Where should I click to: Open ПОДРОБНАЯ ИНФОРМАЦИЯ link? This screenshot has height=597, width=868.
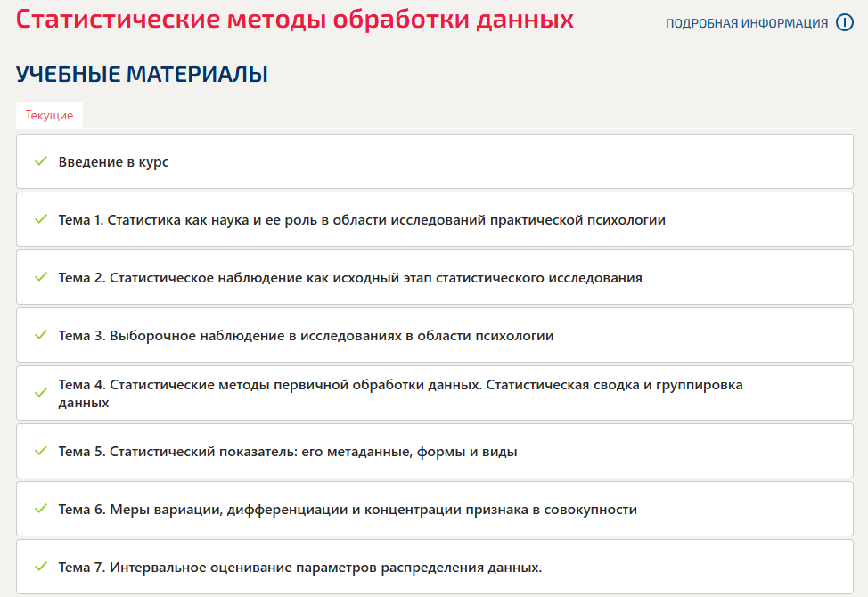pyautogui.click(x=746, y=23)
